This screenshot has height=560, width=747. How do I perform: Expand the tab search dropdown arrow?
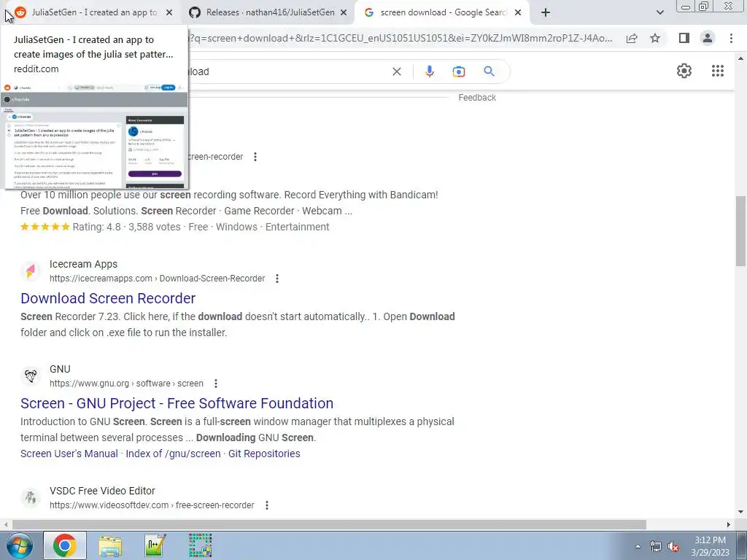659,13
